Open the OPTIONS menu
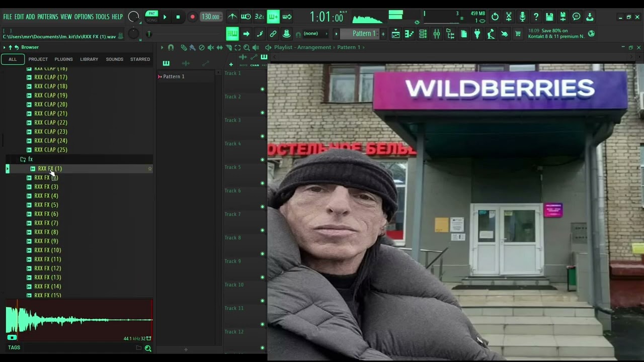The image size is (644, 362). 84,17
